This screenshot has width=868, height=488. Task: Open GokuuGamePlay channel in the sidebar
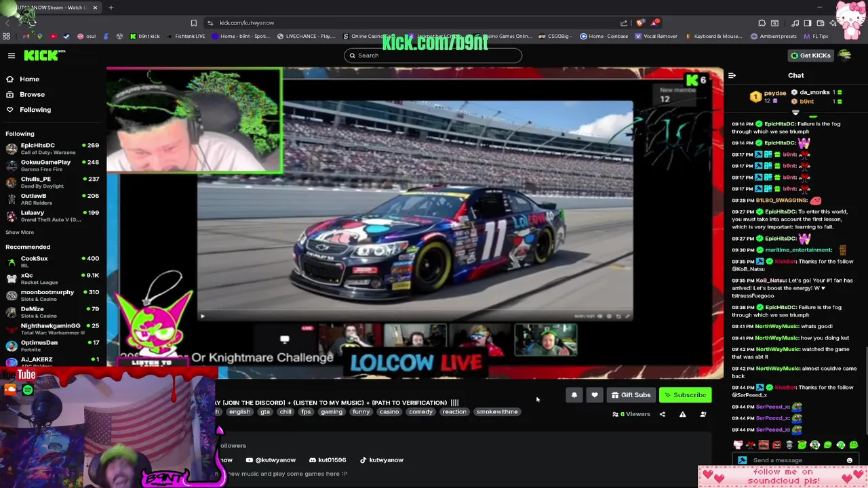[x=52, y=165]
